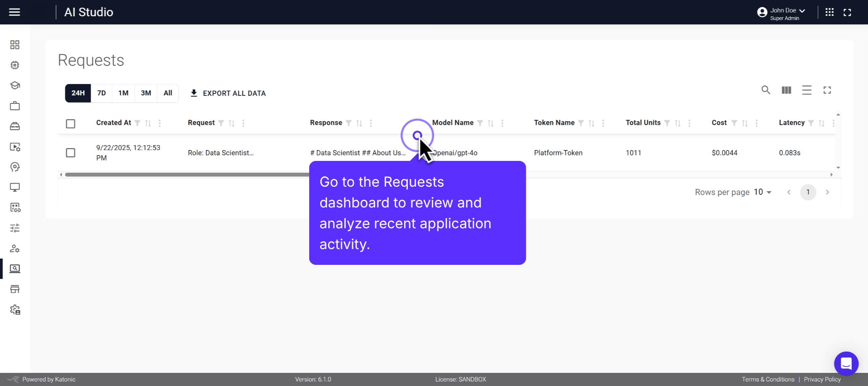Toggle the table fullscreen icon

pyautogui.click(x=827, y=90)
